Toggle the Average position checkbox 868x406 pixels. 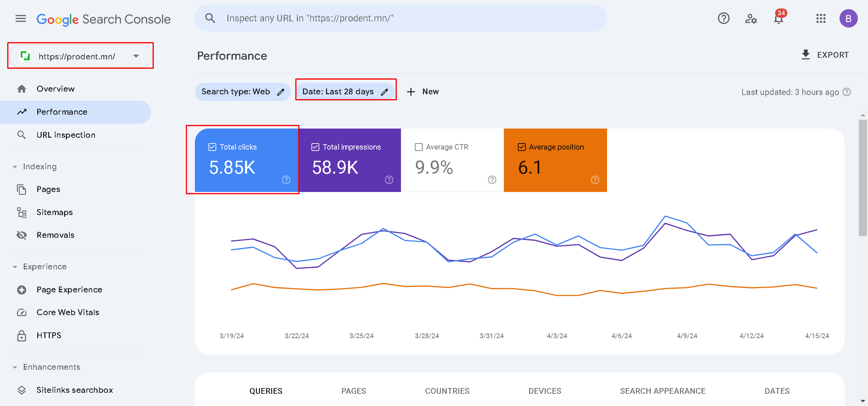coord(522,147)
